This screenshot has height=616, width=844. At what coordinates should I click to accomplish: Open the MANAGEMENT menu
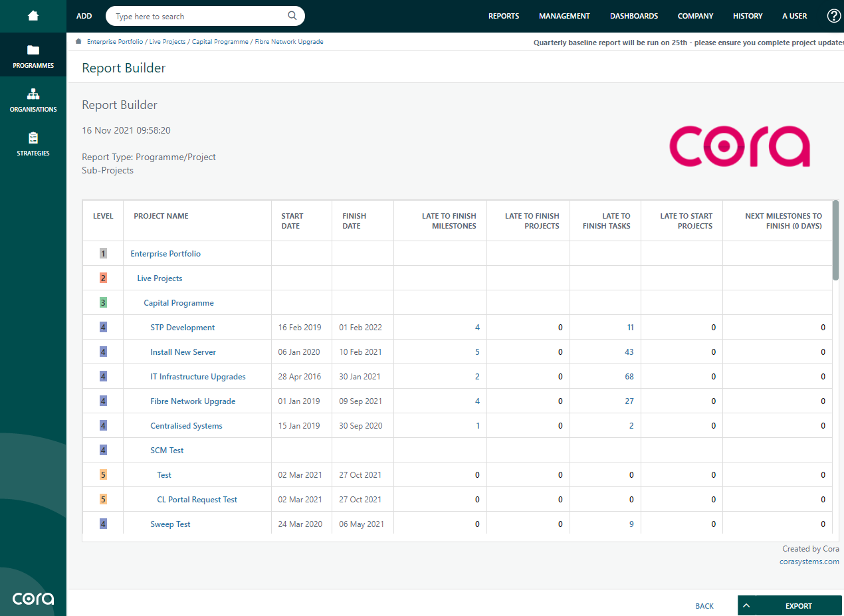[x=564, y=16]
